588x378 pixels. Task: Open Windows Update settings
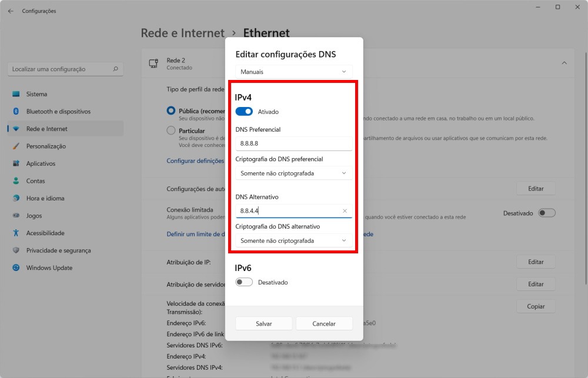point(65,267)
